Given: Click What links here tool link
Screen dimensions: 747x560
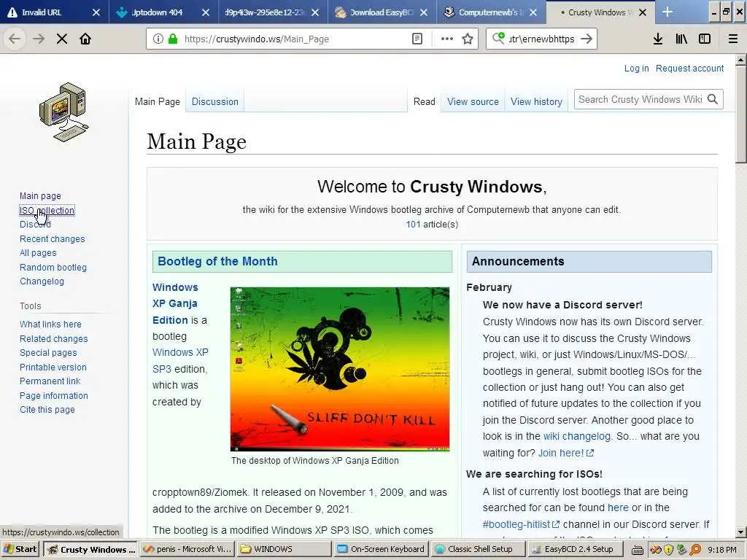Looking at the screenshot, I should point(50,324).
